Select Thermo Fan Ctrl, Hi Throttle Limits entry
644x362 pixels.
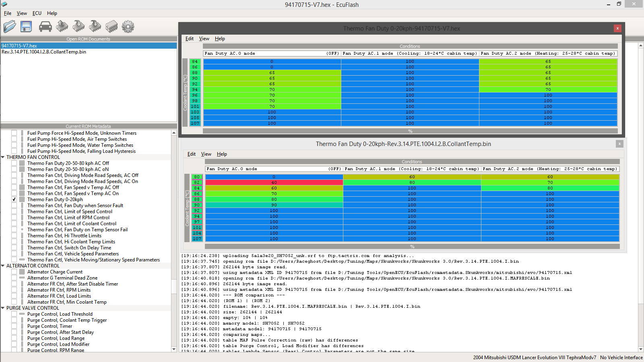point(64,236)
